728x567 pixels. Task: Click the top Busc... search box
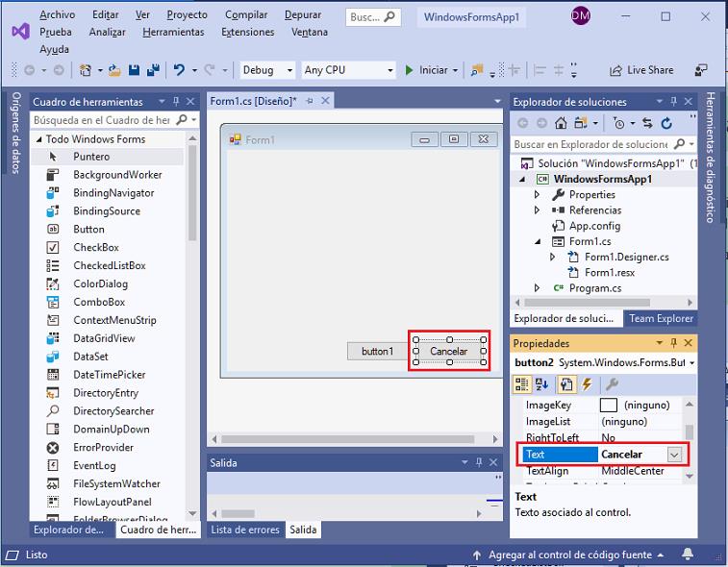tap(373, 17)
